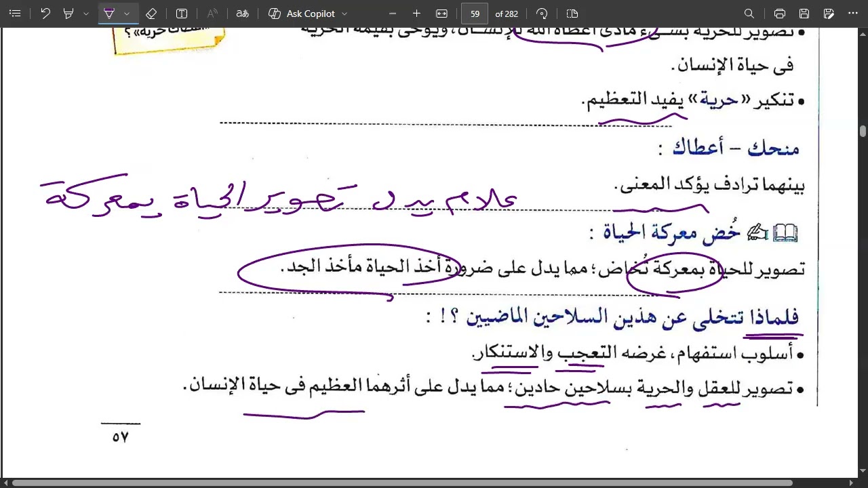Click the yellow sticky note graphic
The height and width of the screenshot is (488, 868).
(169, 40)
